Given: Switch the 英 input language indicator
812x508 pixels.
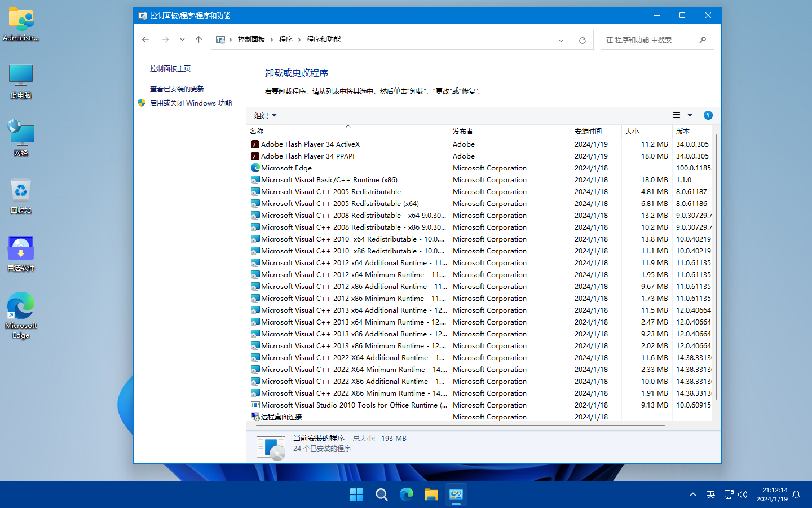Looking at the screenshot, I should pos(710,494).
